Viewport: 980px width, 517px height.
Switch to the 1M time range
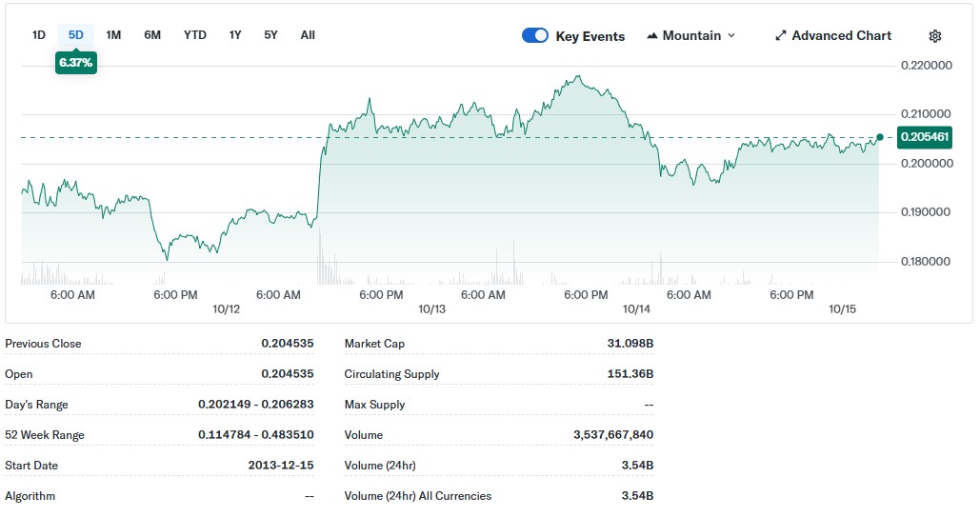click(x=113, y=35)
